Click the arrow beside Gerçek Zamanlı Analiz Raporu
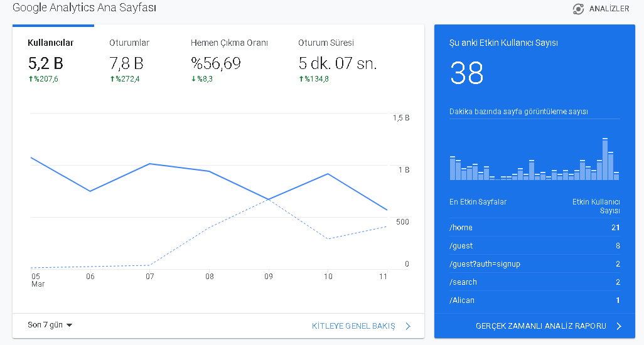 (x=619, y=326)
